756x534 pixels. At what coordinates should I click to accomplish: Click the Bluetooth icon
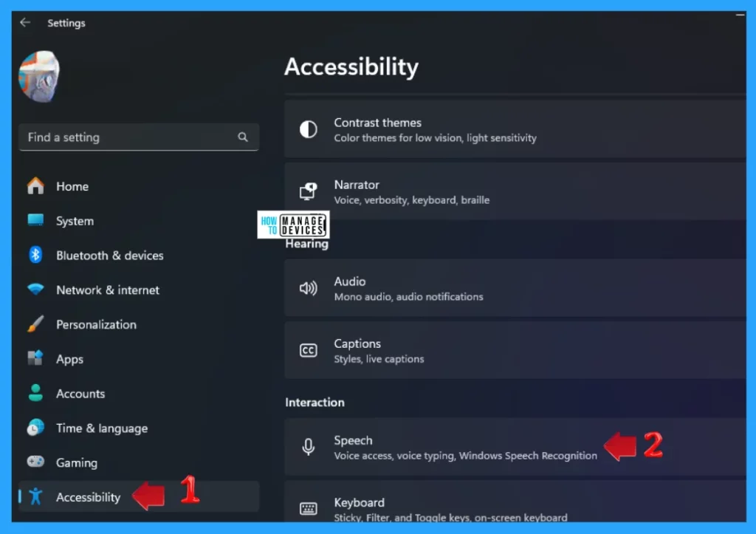[35, 255]
